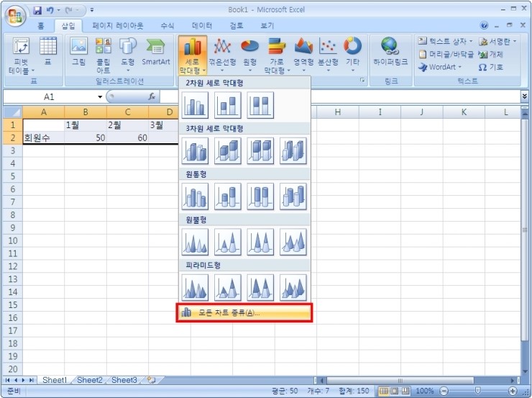Open the Quick Access Toolbar customize dropdown
The image size is (532, 398).
click(x=92, y=10)
